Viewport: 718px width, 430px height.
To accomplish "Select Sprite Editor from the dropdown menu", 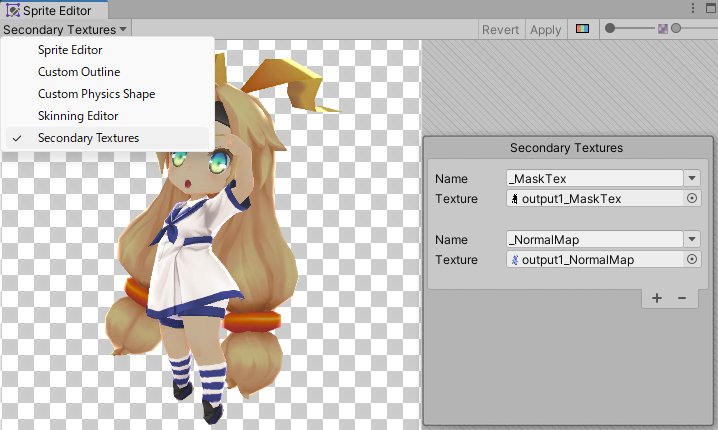I will point(108,50).
